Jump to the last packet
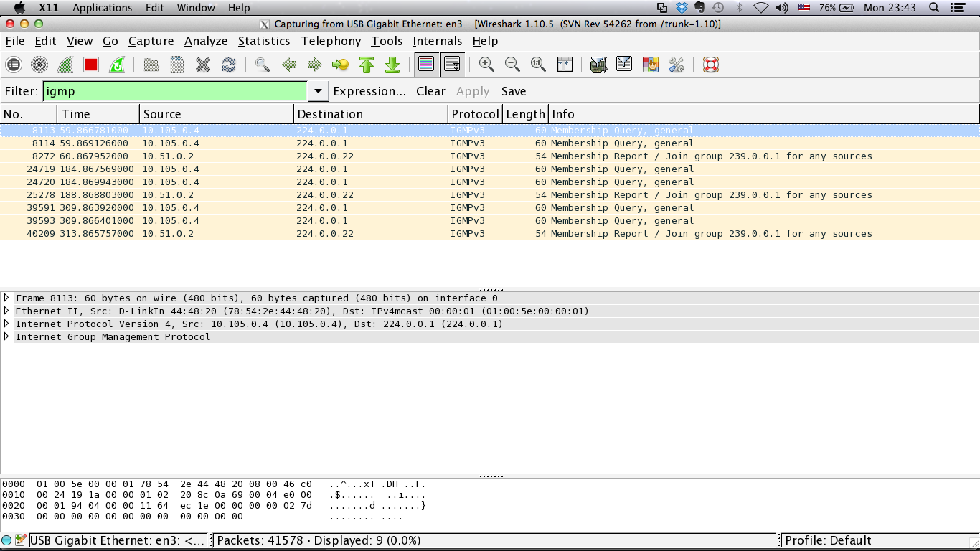Image resolution: width=980 pixels, height=551 pixels. [392, 65]
